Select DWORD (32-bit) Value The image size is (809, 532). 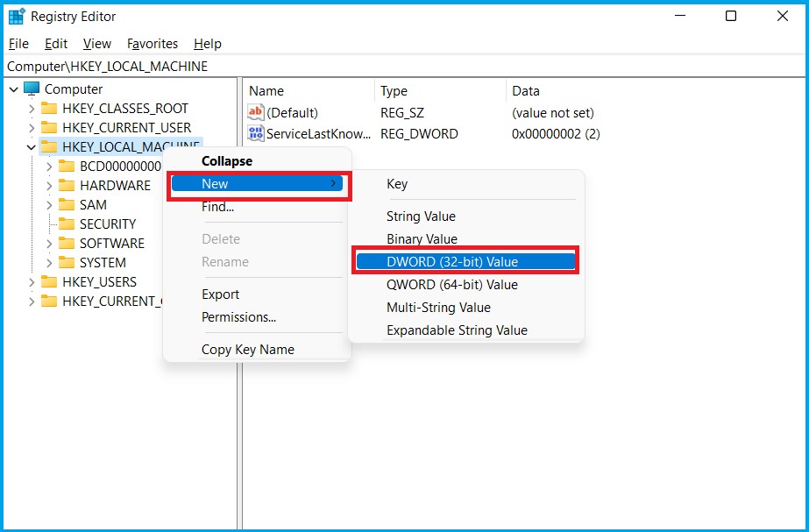[x=466, y=261]
